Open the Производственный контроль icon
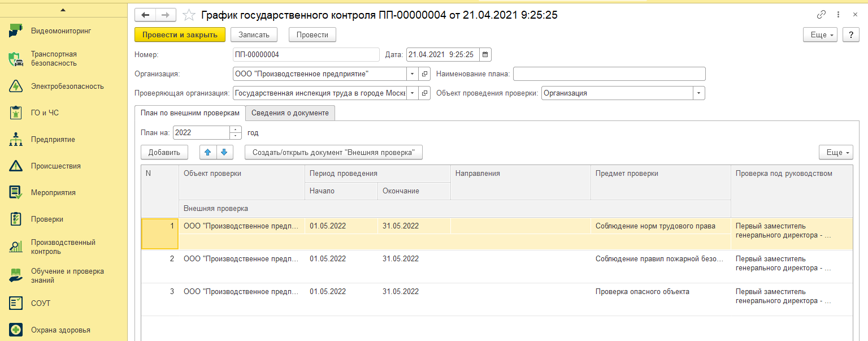This screenshot has height=341, width=868. pos(16,247)
